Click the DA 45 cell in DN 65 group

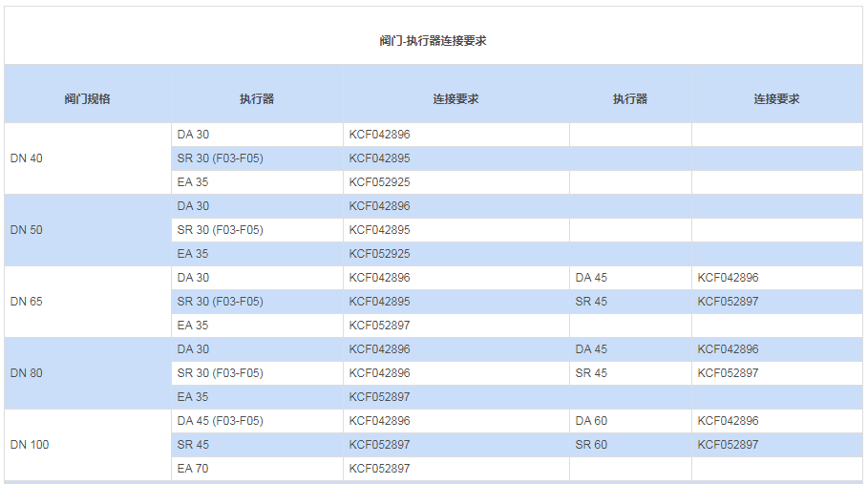click(591, 278)
